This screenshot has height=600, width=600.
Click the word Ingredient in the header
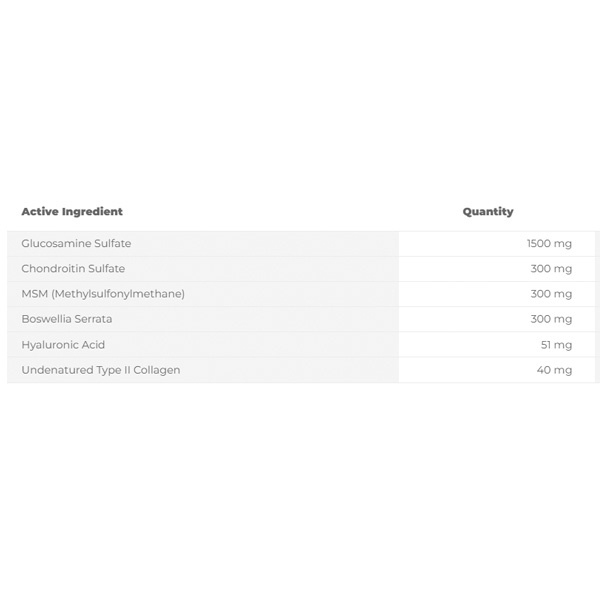92,212
